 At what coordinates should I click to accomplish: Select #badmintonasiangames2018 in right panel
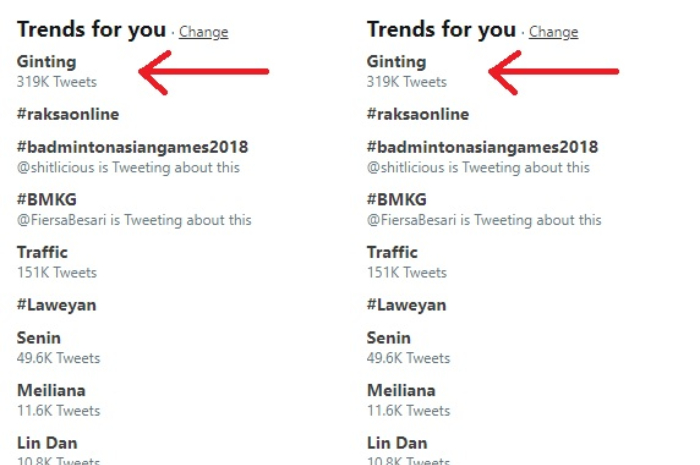482,147
